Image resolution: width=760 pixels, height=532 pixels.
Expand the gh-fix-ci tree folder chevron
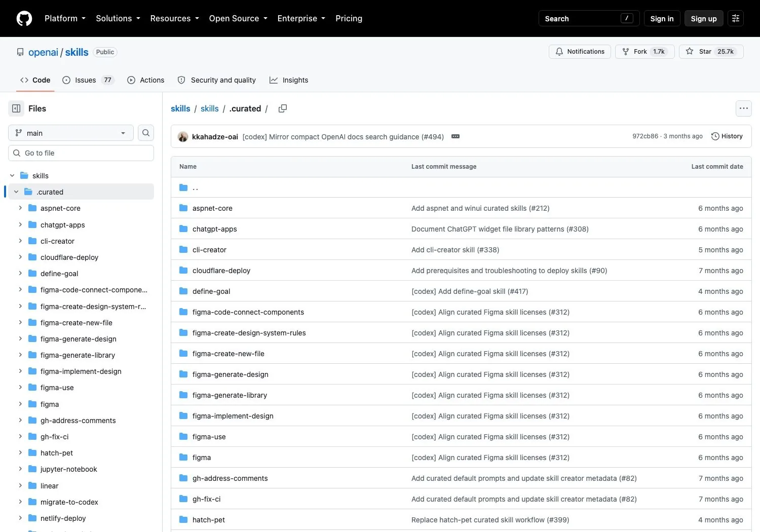coord(20,436)
